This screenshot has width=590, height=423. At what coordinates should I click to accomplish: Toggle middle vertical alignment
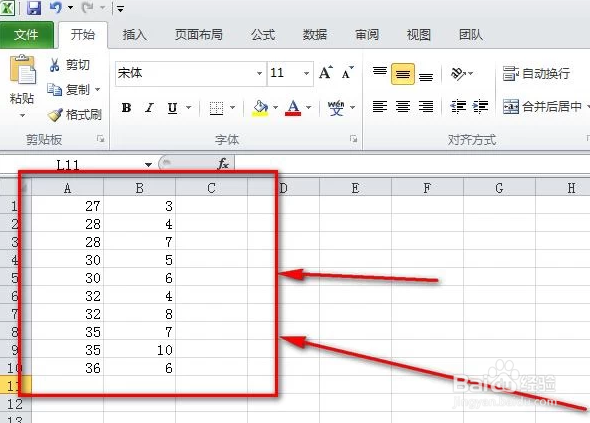point(403,74)
